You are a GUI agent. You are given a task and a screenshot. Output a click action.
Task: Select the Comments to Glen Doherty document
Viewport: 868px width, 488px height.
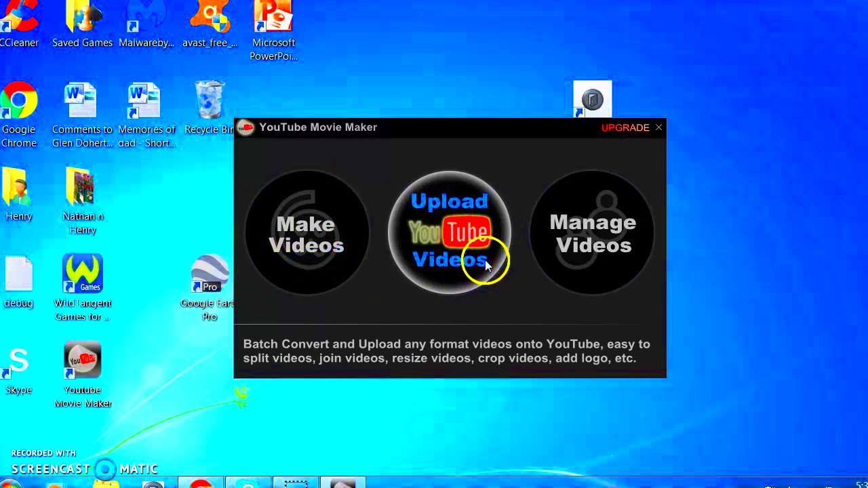[x=82, y=115]
